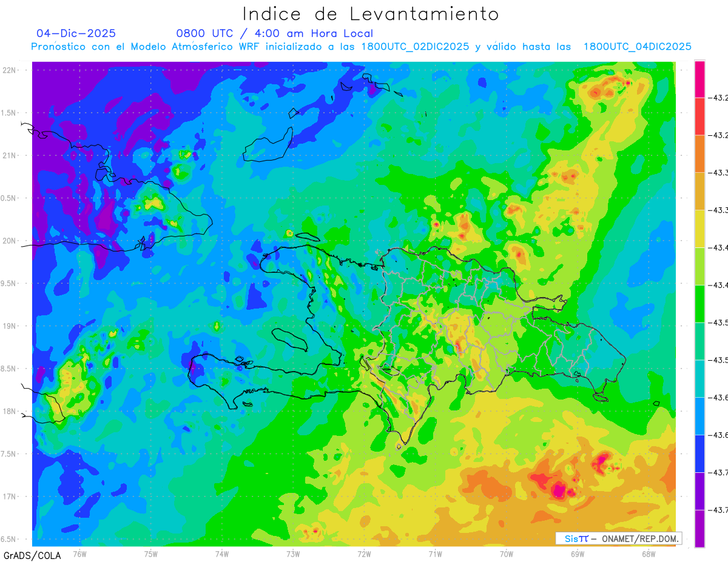Choose the turquoise swatch in the color bar

point(699,379)
